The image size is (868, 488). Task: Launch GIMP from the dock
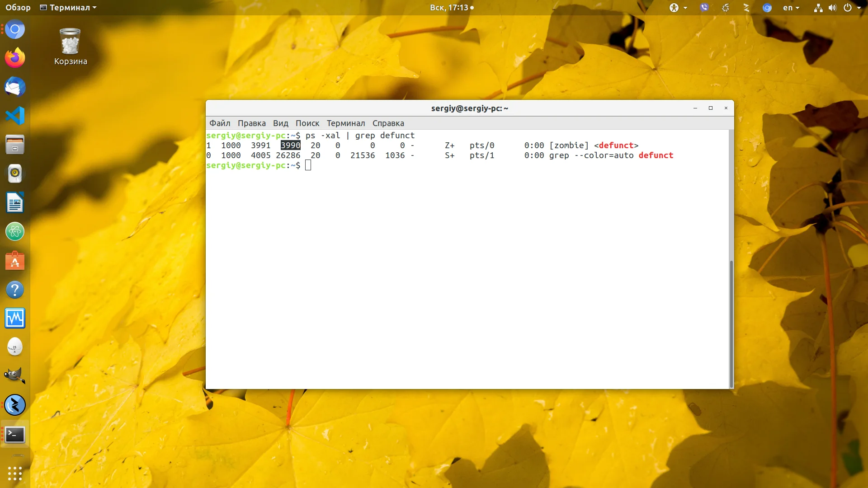(15, 375)
